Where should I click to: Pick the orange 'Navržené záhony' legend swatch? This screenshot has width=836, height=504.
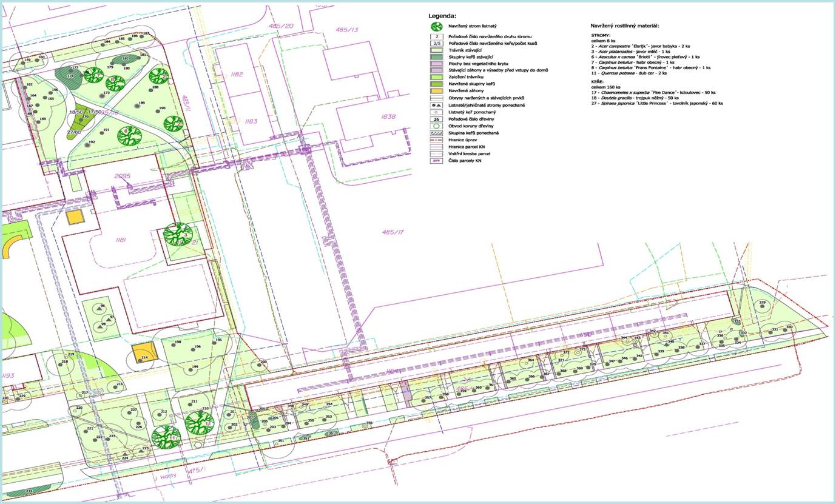click(x=436, y=90)
